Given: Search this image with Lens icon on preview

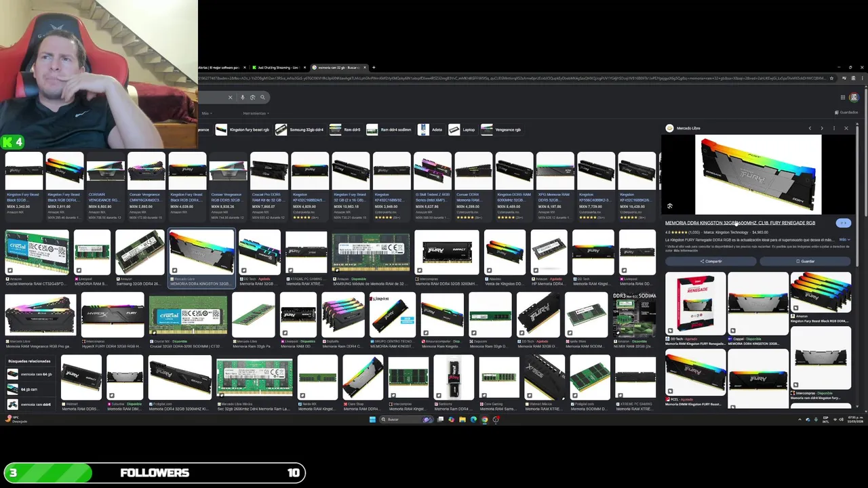Looking at the screenshot, I should [669, 206].
